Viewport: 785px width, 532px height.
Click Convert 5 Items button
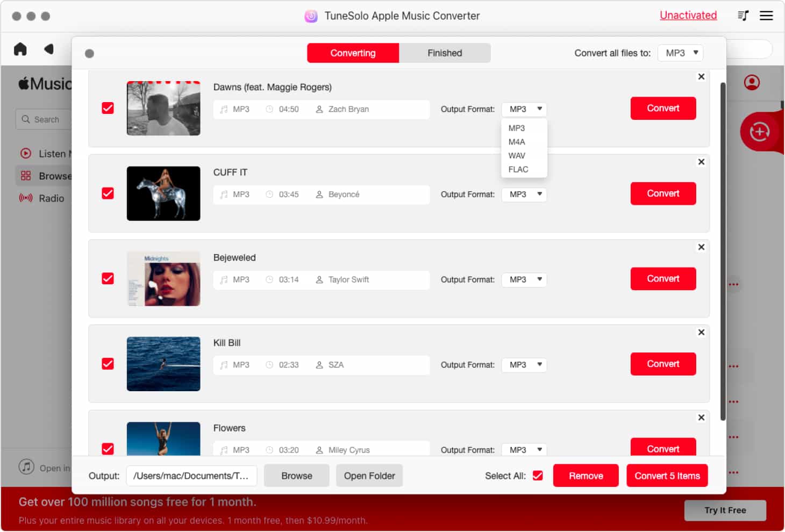[x=667, y=476]
